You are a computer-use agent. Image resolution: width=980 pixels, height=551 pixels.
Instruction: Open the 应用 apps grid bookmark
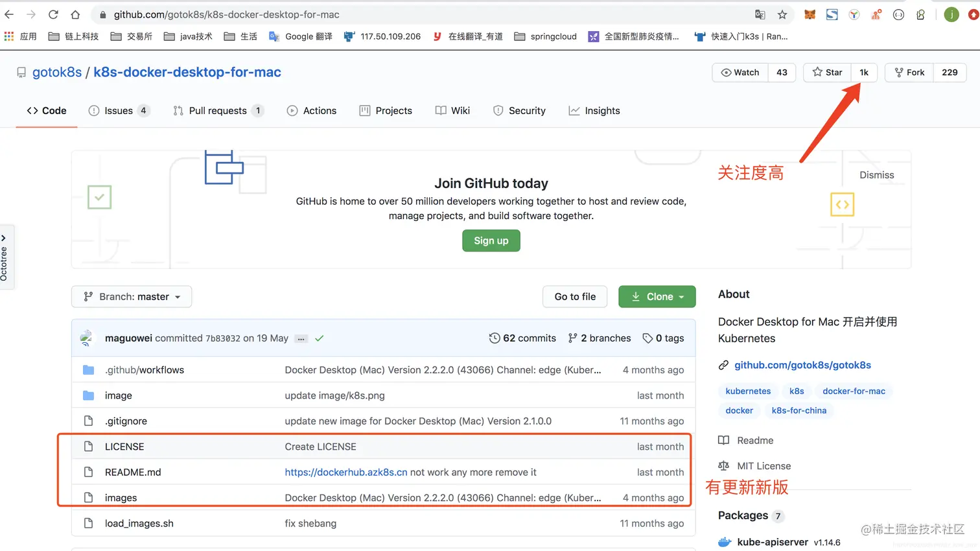pyautogui.click(x=20, y=36)
